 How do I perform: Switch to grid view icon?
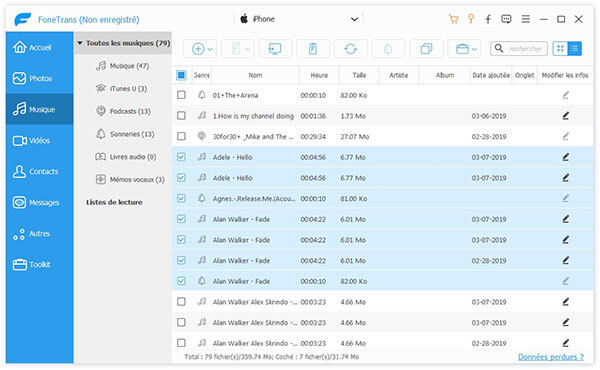pos(560,49)
